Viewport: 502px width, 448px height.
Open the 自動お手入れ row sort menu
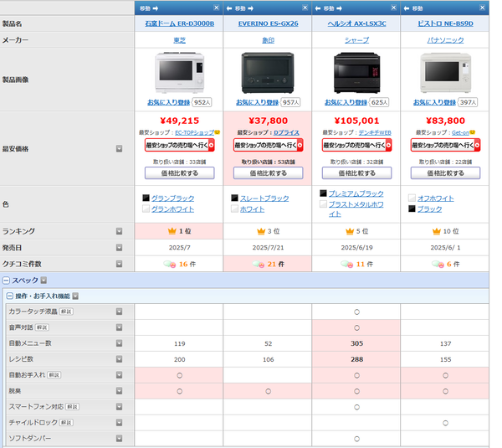[119, 375]
